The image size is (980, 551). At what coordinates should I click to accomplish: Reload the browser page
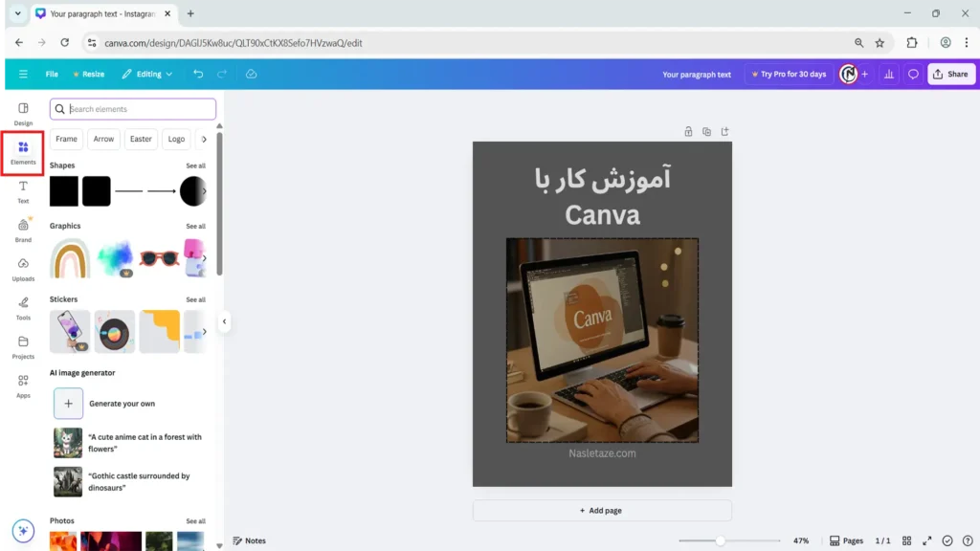tap(64, 42)
